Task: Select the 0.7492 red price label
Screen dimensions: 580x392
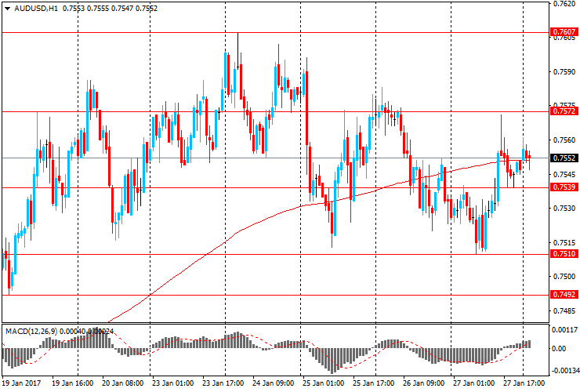Action: pyautogui.click(x=564, y=295)
